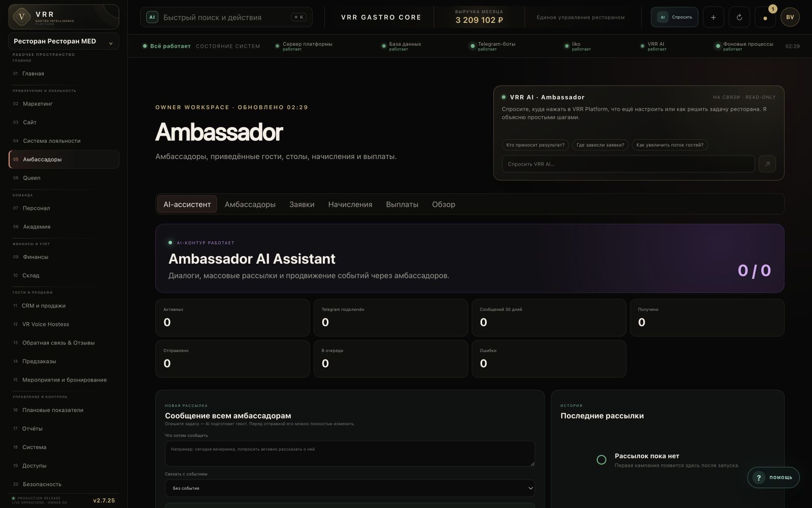Open Склад in the sidebar
Screen dimensions: 812x508
click(x=64, y=275)
